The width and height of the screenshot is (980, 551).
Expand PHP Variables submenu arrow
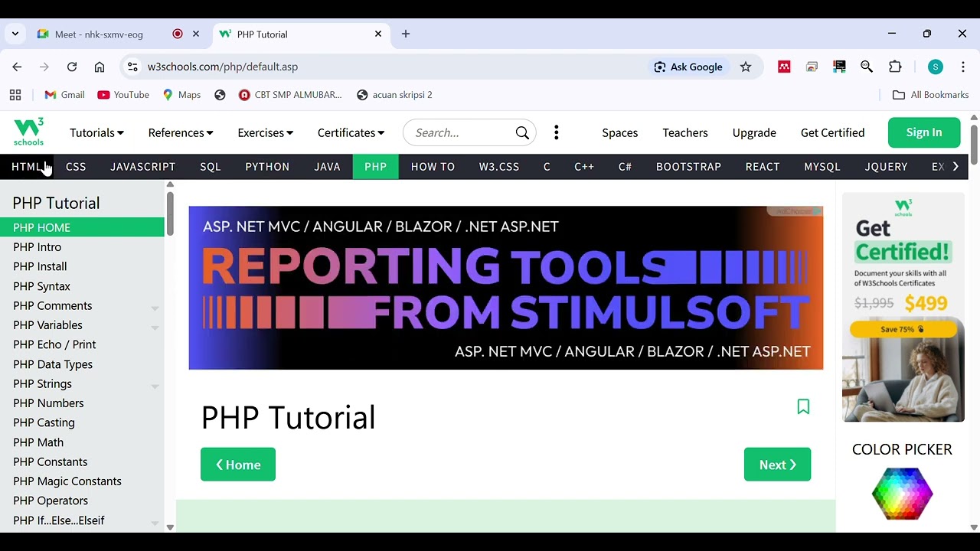(155, 327)
